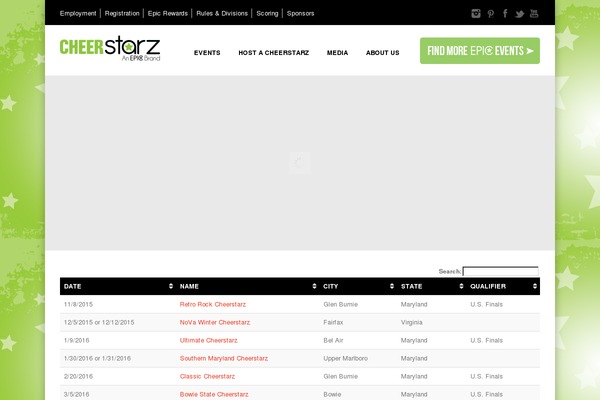
Task: Click U.S. Finals in Retro Rock row
Action: pyautogui.click(x=486, y=304)
